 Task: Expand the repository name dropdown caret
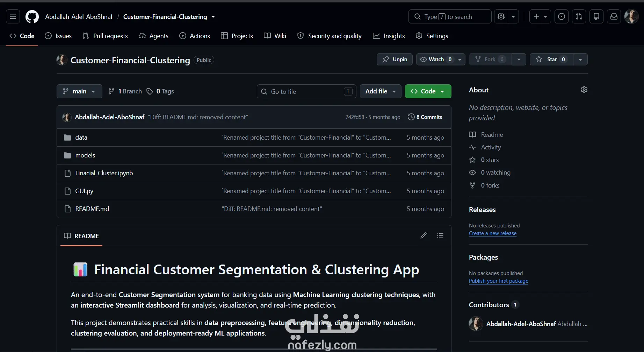point(213,17)
